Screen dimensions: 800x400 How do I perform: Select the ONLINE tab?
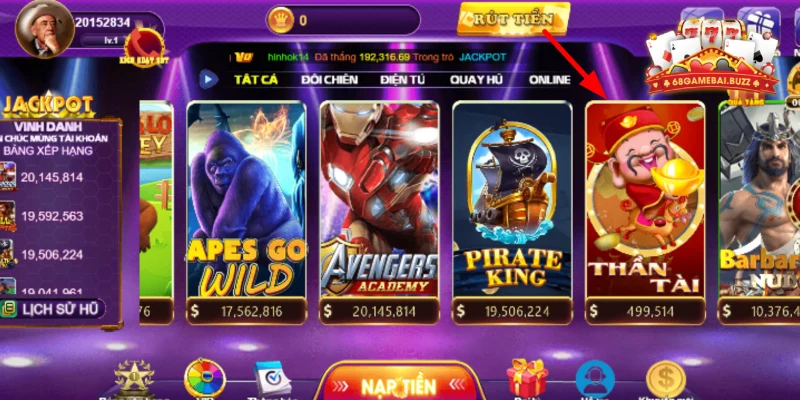[549, 80]
